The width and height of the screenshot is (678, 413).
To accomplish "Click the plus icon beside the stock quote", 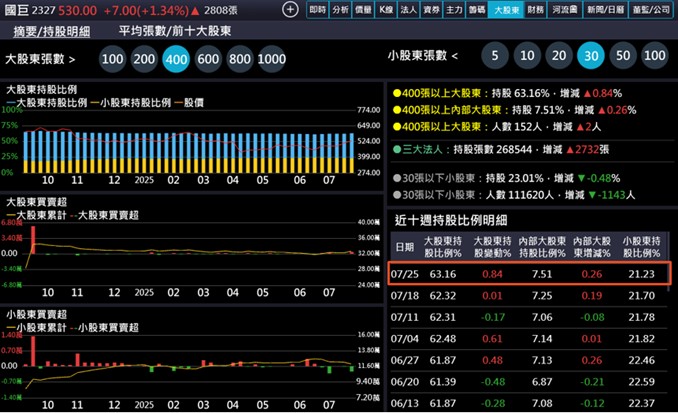I will click(x=290, y=9).
